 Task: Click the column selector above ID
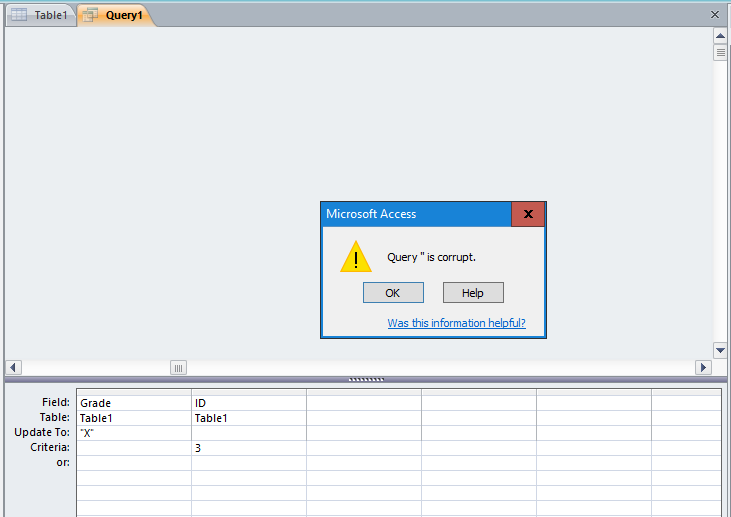point(248,392)
